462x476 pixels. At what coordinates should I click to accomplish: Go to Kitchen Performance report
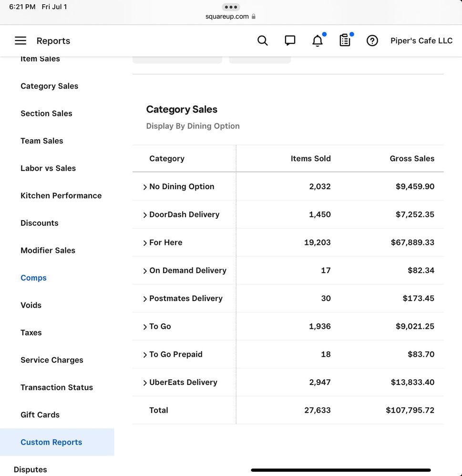click(61, 196)
